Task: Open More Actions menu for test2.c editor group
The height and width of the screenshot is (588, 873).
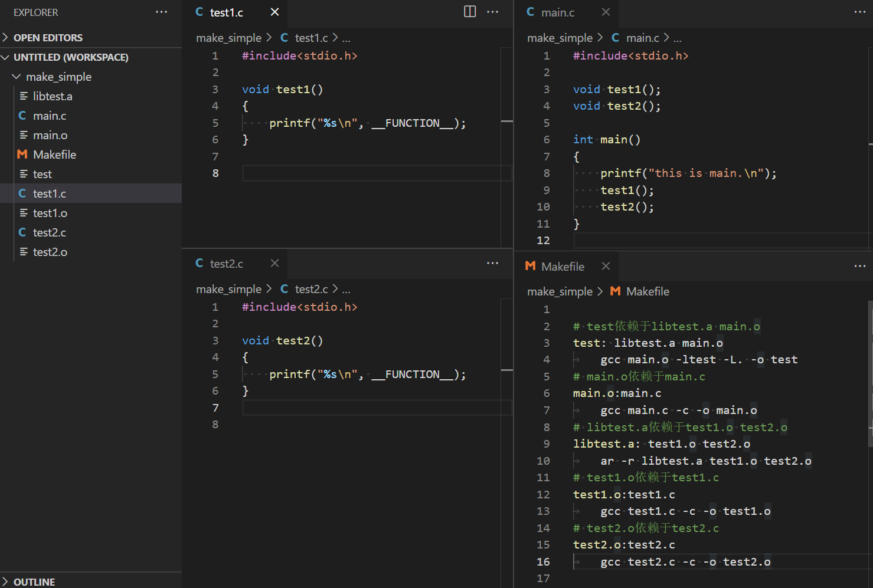Action: (x=492, y=263)
